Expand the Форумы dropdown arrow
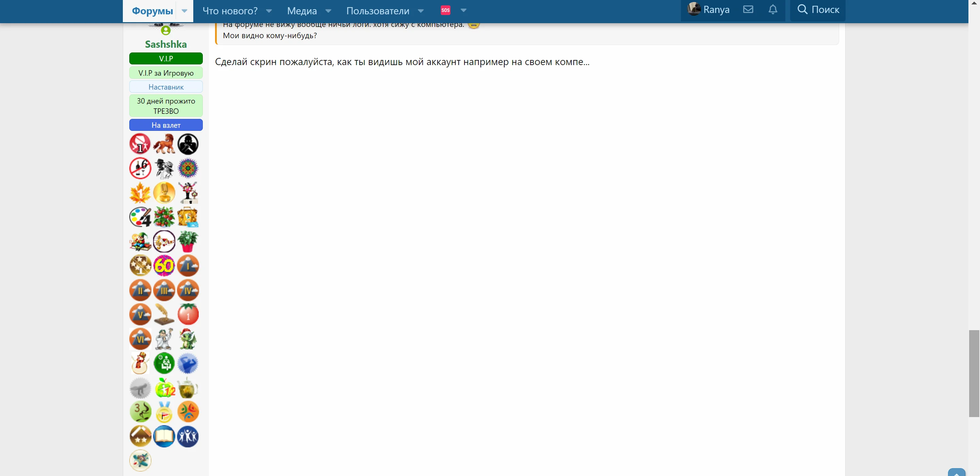The width and height of the screenshot is (980, 476). (184, 11)
